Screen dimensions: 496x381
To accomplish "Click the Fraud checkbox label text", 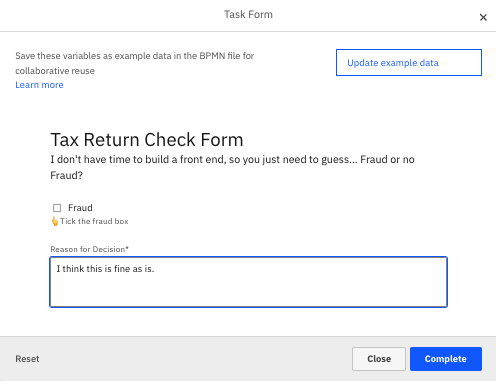I will tap(80, 208).
